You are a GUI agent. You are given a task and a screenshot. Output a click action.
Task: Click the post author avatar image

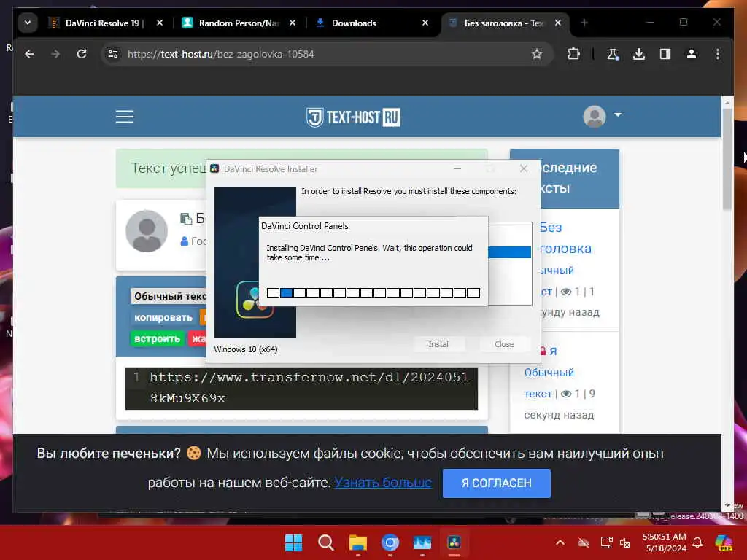tap(146, 231)
